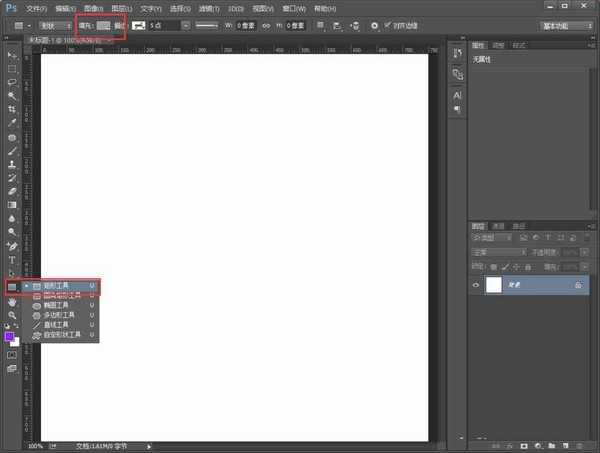Open the 形状 tool mode dropdown
The height and width of the screenshot is (453, 600).
pyautogui.click(x=54, y=24)
